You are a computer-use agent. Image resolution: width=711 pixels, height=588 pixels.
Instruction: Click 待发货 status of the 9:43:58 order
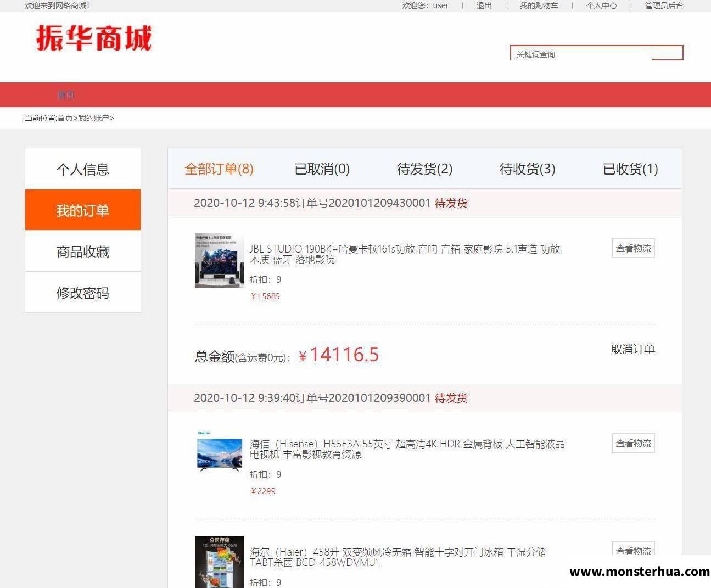point(451,203)
